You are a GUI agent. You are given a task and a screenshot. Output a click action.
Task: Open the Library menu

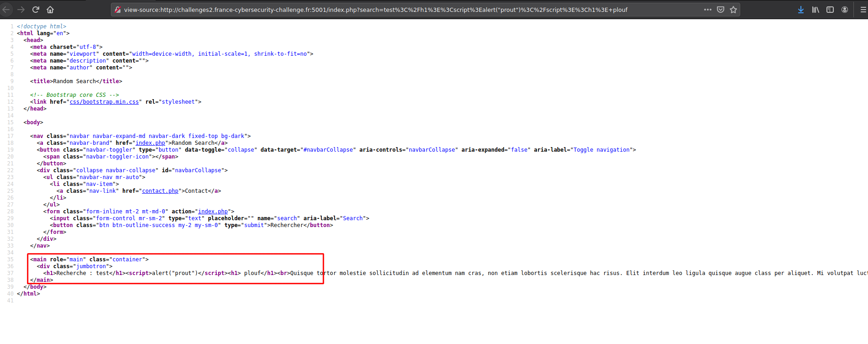tap(816, 10)
